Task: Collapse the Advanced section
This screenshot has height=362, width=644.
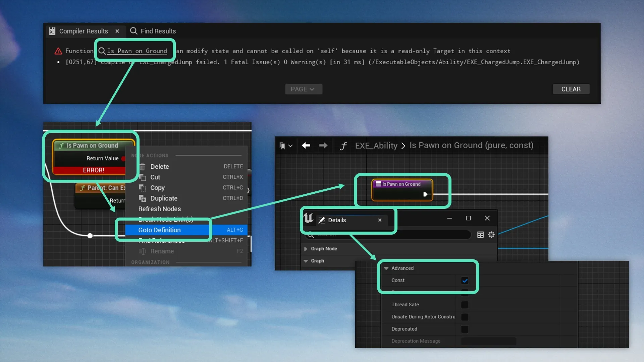Action: pyautogui.click(x=386, y=268)
